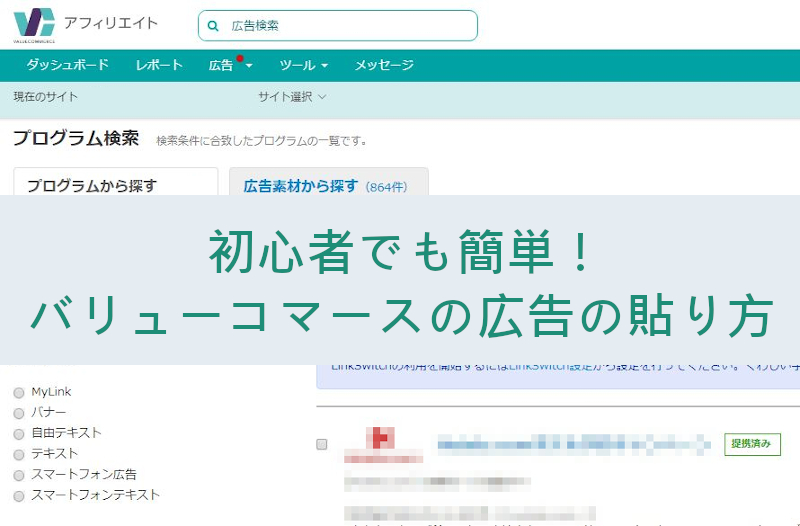Click the blurred program title link
Image resolution: width=800 pixels, height=526 pixels.
(x=574, y=444)
